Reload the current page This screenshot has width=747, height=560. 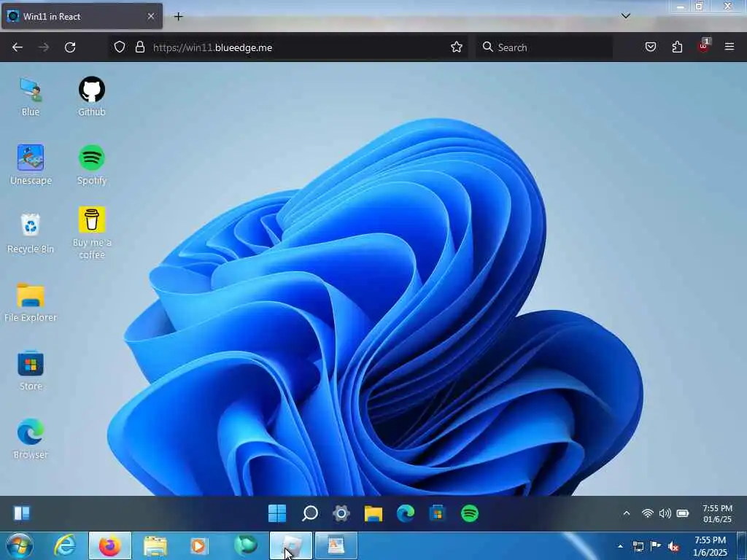(70, 47)
